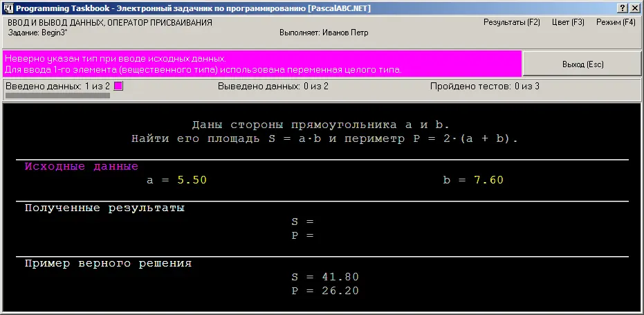Click the input value 7.60 for b

pyautogui.click(x=488, y=180)
